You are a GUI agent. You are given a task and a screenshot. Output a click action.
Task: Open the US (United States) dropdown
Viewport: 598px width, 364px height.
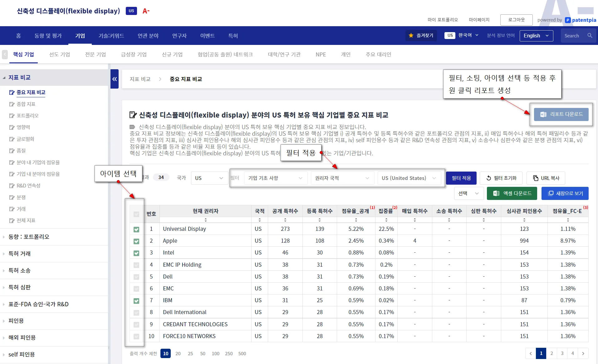tap(409, 178)
